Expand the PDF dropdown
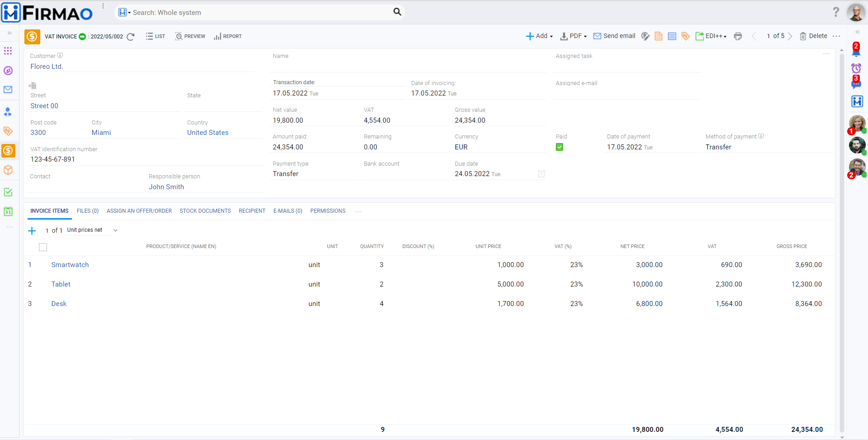868x440 pixels. 574,36
